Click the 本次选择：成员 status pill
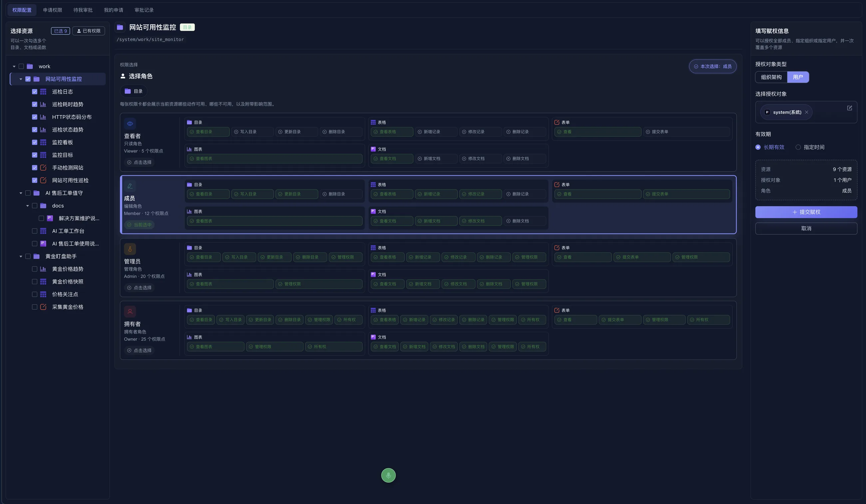This screenshot has width=866, height=504. (x=713, y=66)
